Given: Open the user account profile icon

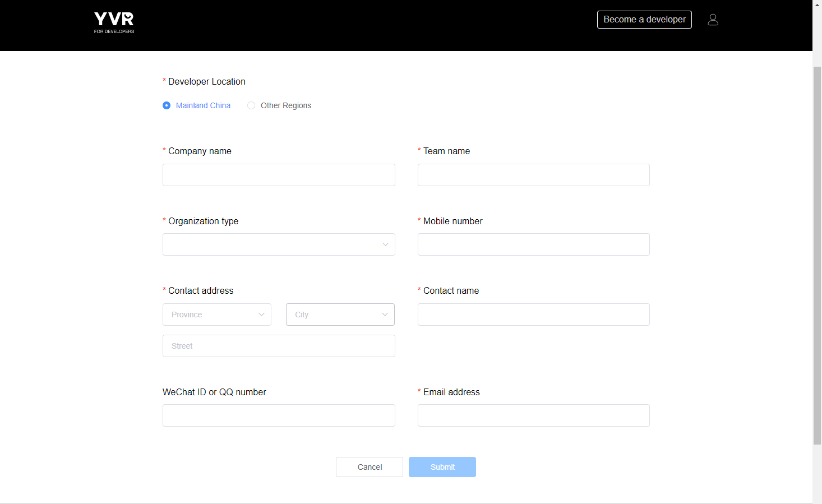Looking at the screenshot, I should [x=713, y=19].
